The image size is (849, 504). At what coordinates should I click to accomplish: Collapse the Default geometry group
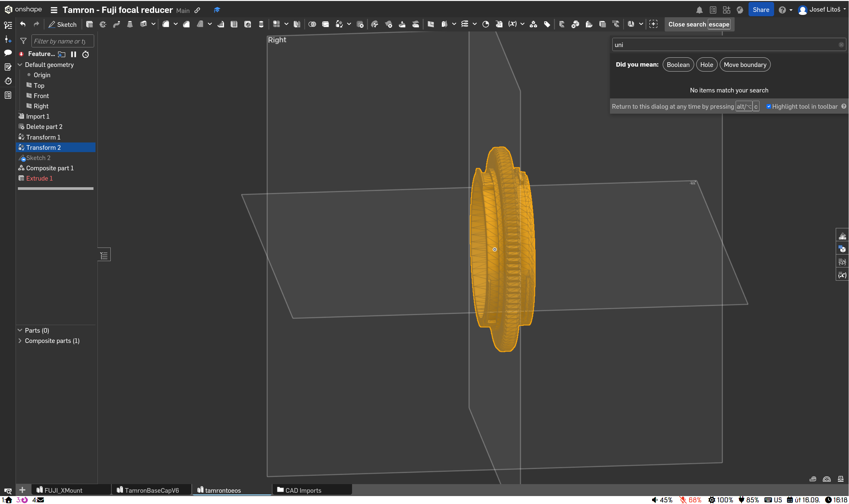coord(20,65)
